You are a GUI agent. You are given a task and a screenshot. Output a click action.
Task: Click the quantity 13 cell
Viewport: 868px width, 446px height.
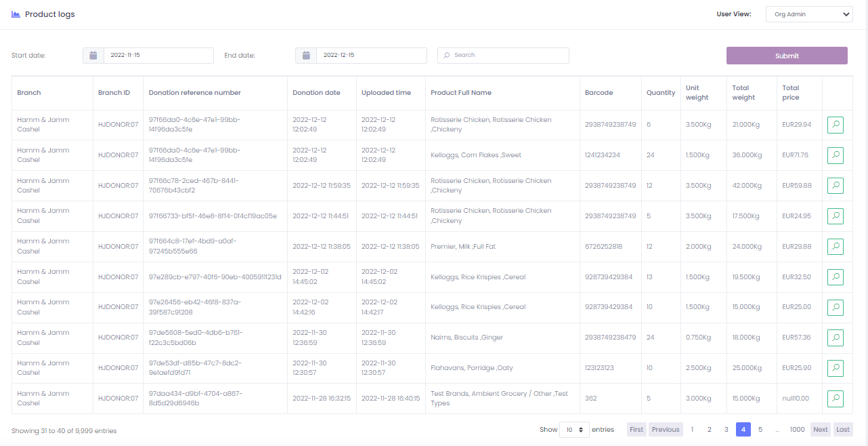pyautogui.click(x=649, y=277)
